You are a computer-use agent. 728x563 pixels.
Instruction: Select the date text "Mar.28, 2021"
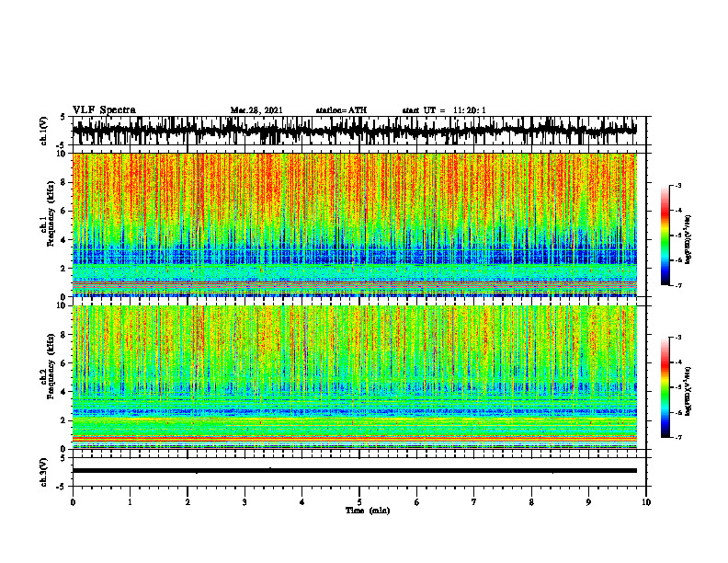[256, 110]
